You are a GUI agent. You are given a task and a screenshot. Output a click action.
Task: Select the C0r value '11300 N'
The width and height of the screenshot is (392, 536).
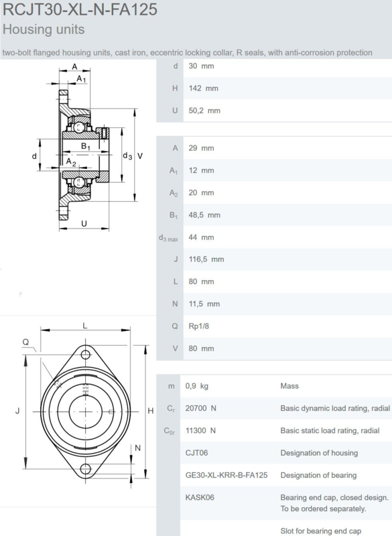click(x=200, y=430)
